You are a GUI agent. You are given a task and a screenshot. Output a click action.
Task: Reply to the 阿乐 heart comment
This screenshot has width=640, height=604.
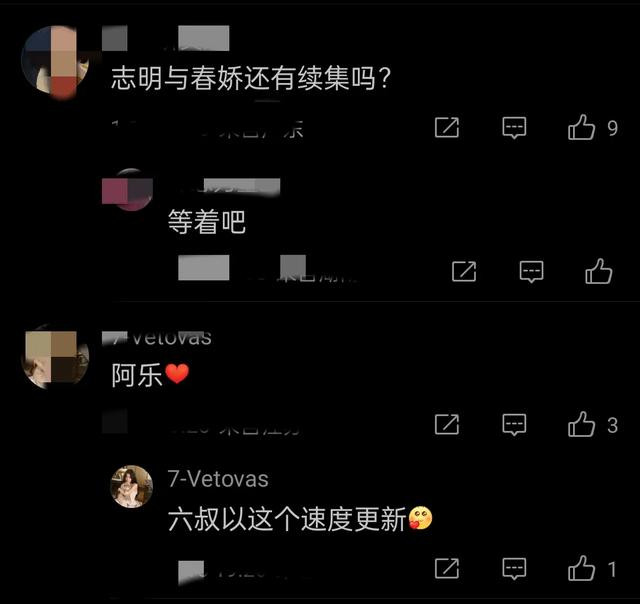pos(514,425)
